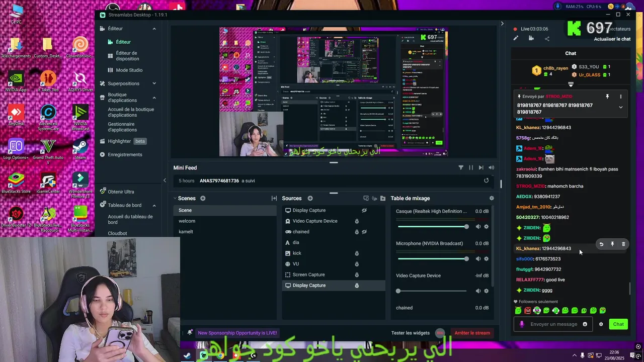Focus the Envoyer un message field
The image size is (644, 362).
[x=552, y=324]
